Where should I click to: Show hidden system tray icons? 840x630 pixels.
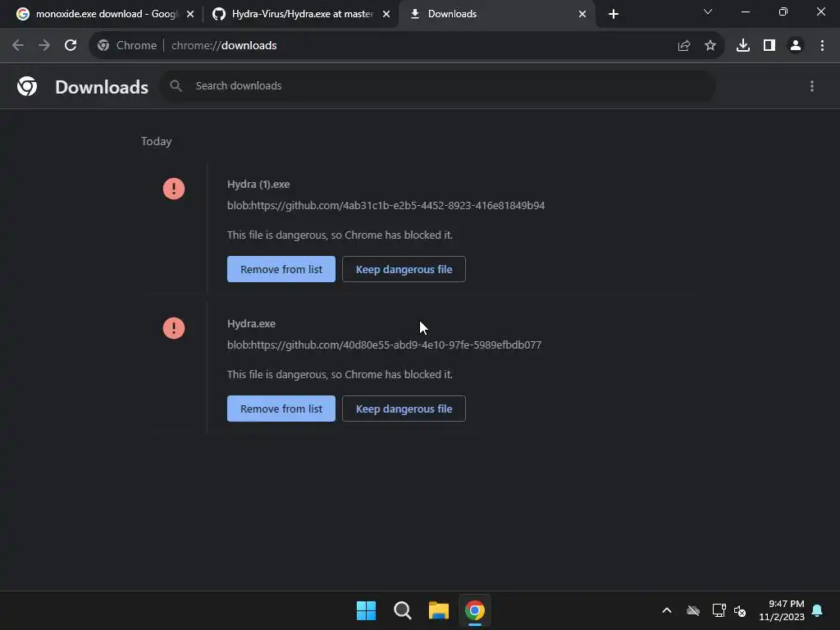(666, 610)
